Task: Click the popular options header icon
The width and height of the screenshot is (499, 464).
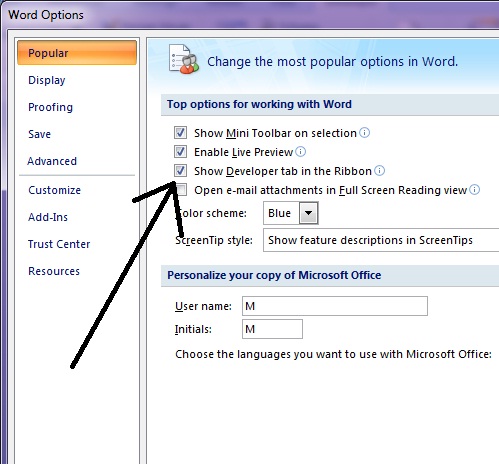Action: [184, 59]
